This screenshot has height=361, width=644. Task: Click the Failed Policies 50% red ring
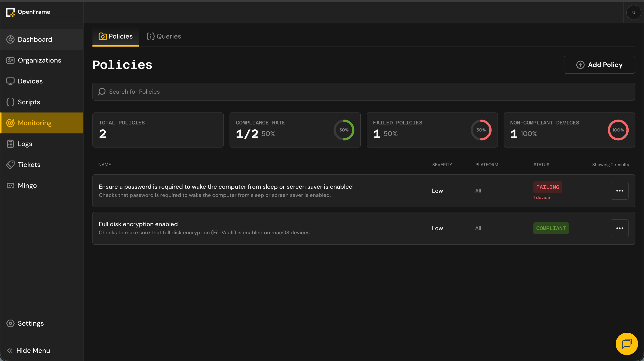point(481,130)
